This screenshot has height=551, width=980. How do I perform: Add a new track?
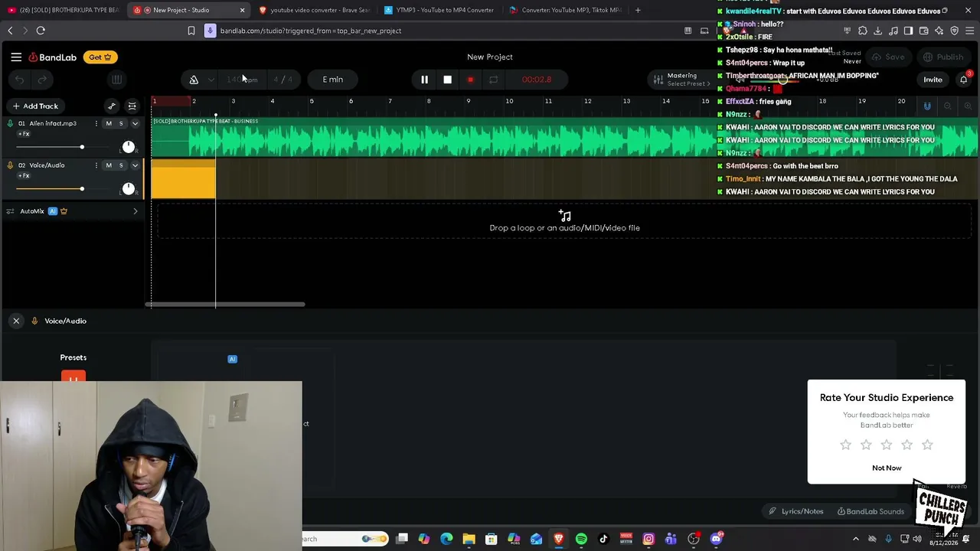coord(35,106)
